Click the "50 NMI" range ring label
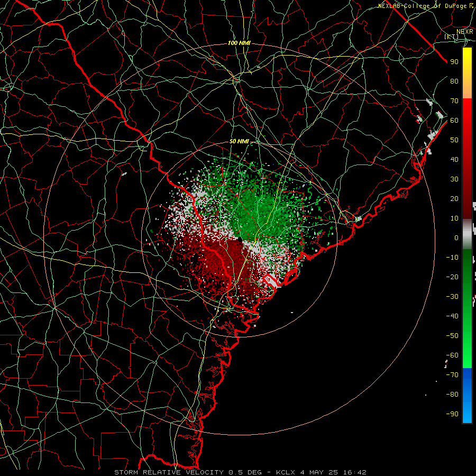Viewport: 476px width, 476px height. click(x=239, y=141)
